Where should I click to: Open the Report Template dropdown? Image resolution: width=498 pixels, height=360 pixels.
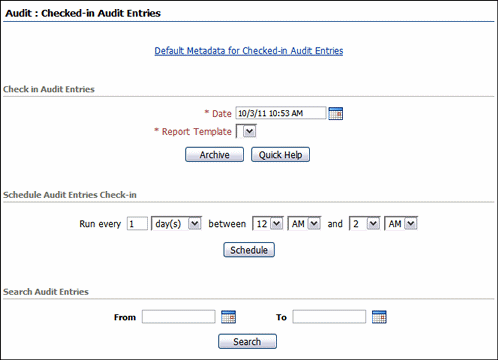click(x=246, y=131)
